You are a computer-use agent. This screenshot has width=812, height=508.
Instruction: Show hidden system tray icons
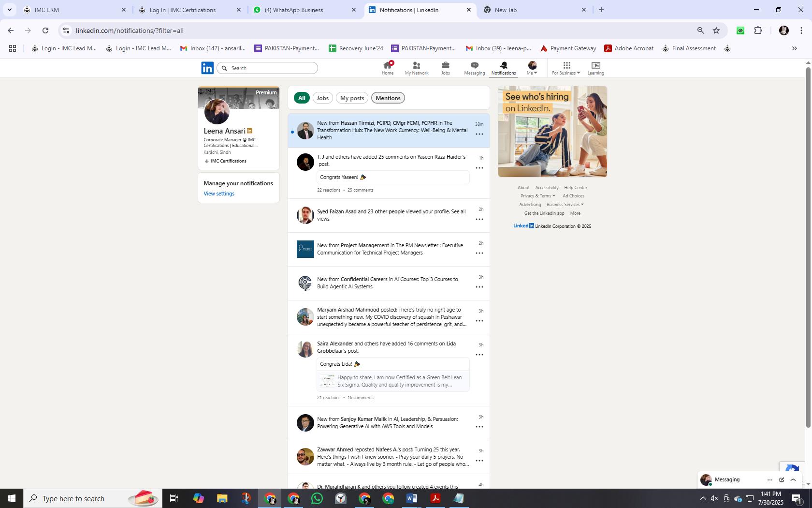coord(703,498)
